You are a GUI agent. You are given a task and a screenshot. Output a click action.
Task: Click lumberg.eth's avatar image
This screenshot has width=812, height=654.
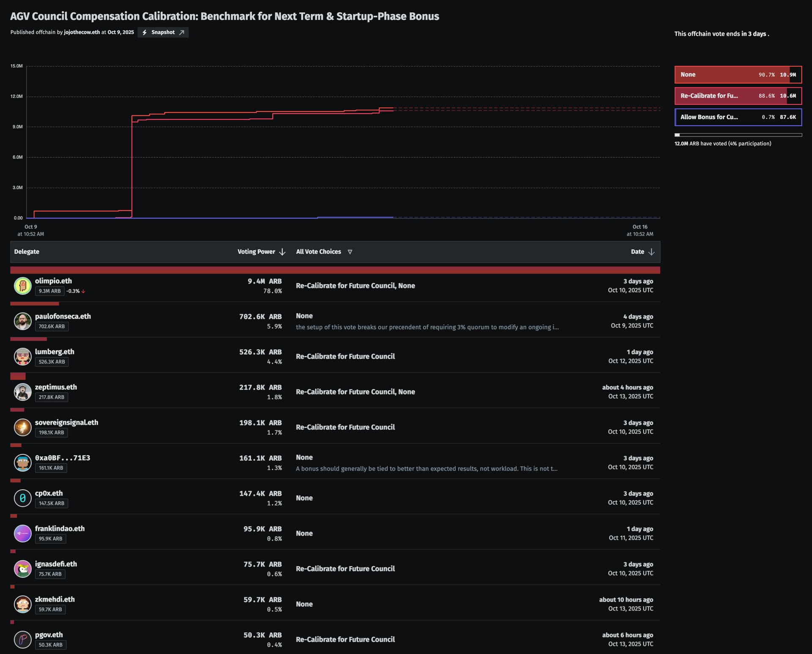(x=22, y=356)
